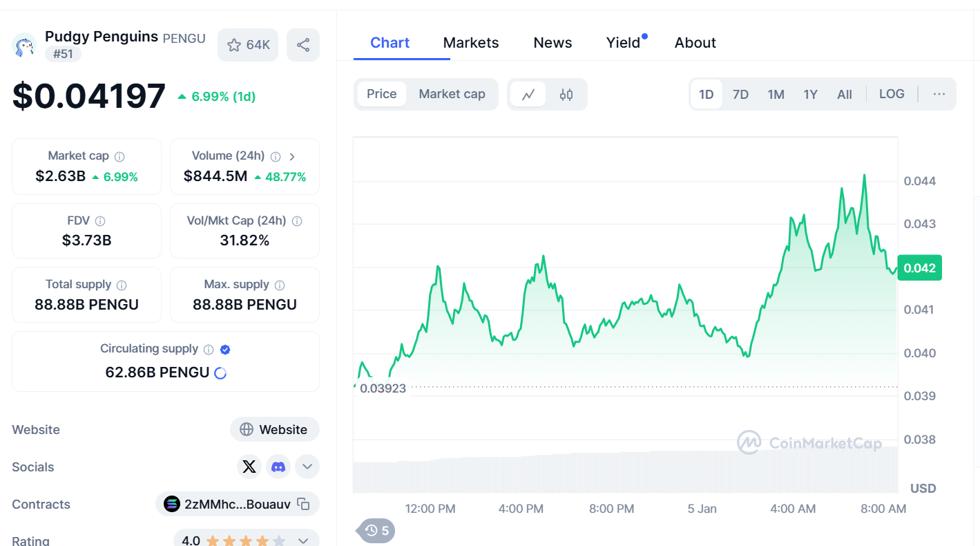Open Total supply info icon
Viewport: 980px width, 546px height.
(122, 285)
